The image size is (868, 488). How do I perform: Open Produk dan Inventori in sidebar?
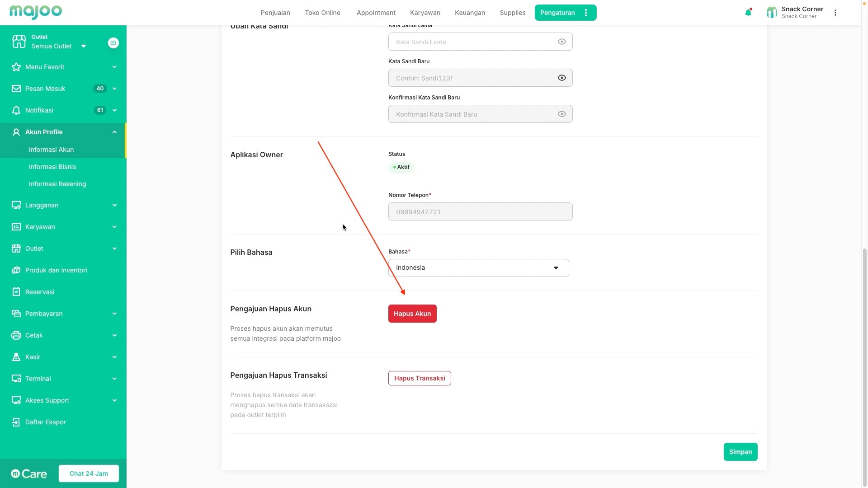click(56, 270)
